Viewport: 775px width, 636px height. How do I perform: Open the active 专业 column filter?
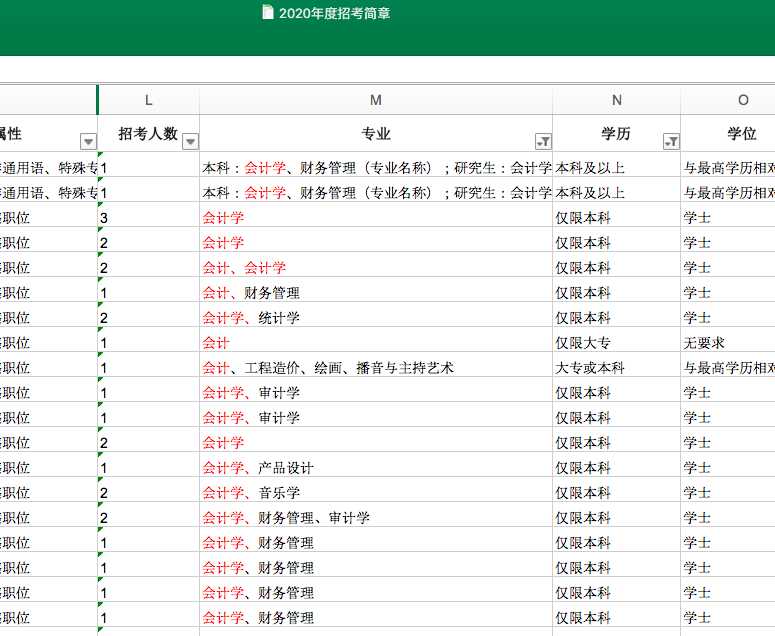tap(543, 142)
